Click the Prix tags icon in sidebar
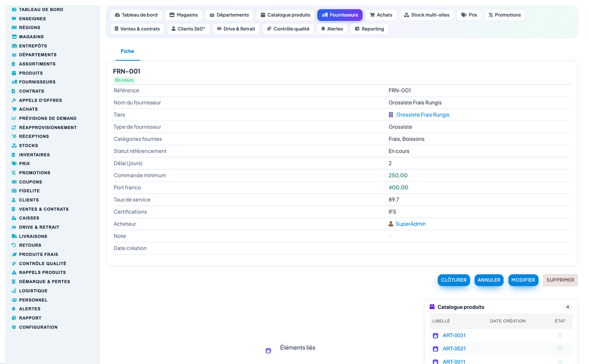Viewport: 589px width, 364px height. [x=14, y=164]
